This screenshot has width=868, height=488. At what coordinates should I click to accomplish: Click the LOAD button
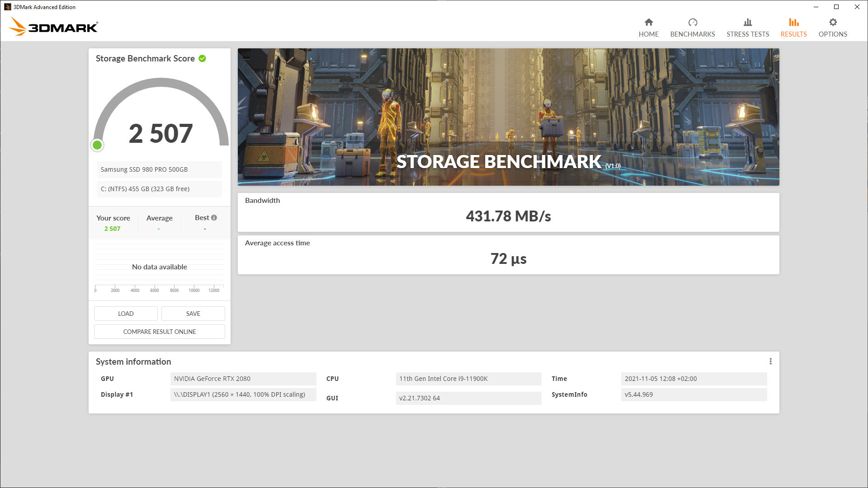tap(126, 313)
